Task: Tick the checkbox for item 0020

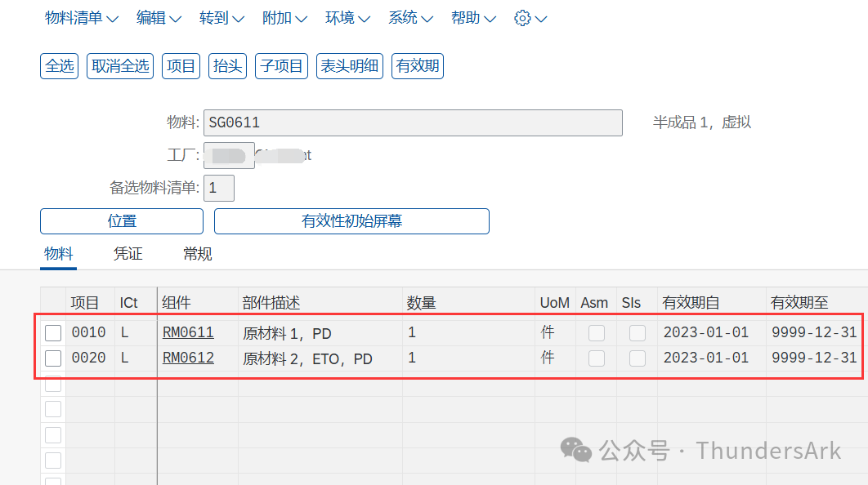Action: (53, 358)
